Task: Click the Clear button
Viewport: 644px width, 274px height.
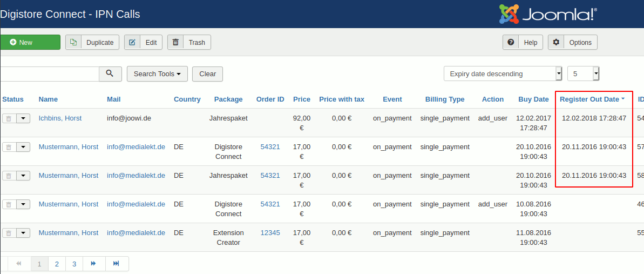Action: 207,74
